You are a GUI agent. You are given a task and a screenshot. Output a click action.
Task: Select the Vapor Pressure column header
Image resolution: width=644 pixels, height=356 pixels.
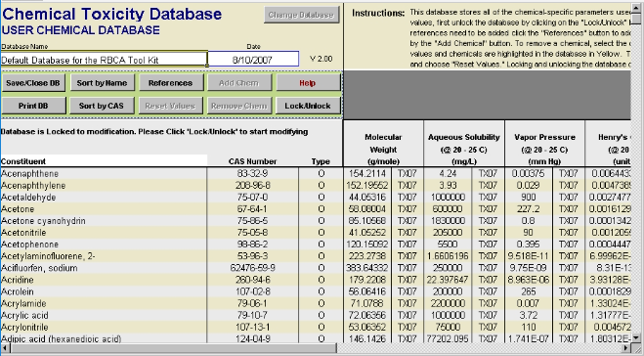pyautogui.click(x=545, y=149)
